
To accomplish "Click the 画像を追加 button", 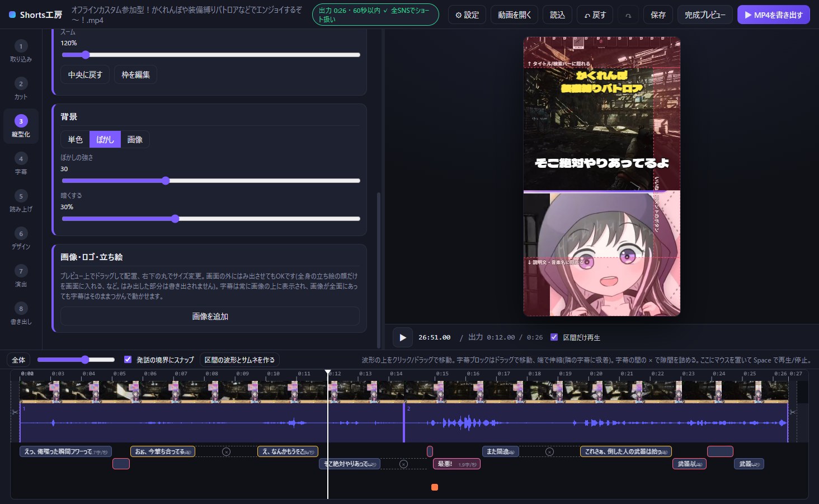I will pyautogui.click(x=210, y=316).
